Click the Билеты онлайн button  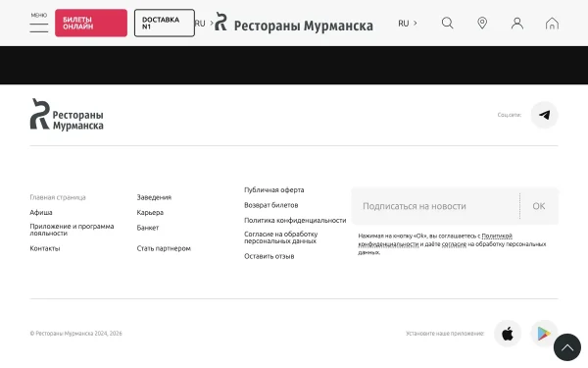pyautogui.click(x=91, y=23)
